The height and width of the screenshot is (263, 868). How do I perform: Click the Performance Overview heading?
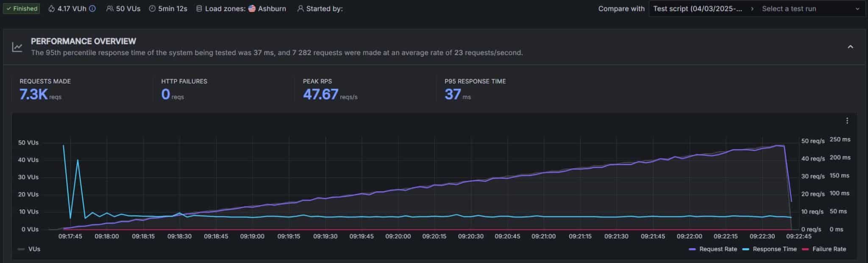pos(83,41)
